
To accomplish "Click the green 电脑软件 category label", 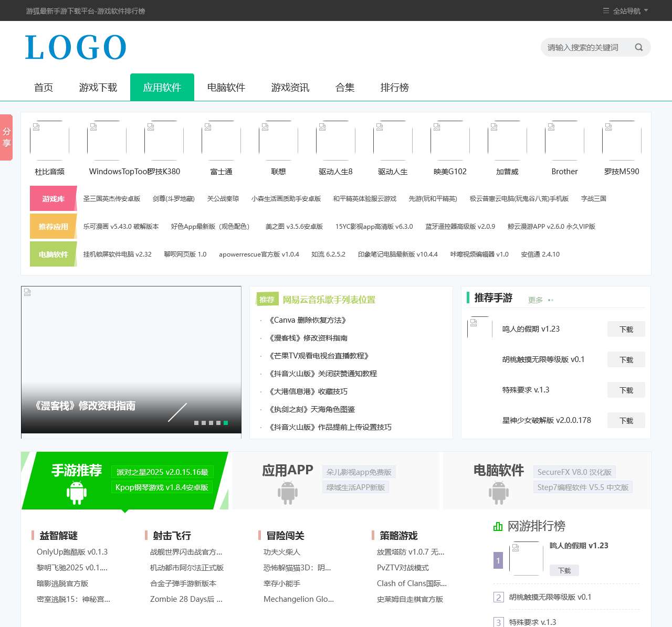I will click(x=54, y=254).
